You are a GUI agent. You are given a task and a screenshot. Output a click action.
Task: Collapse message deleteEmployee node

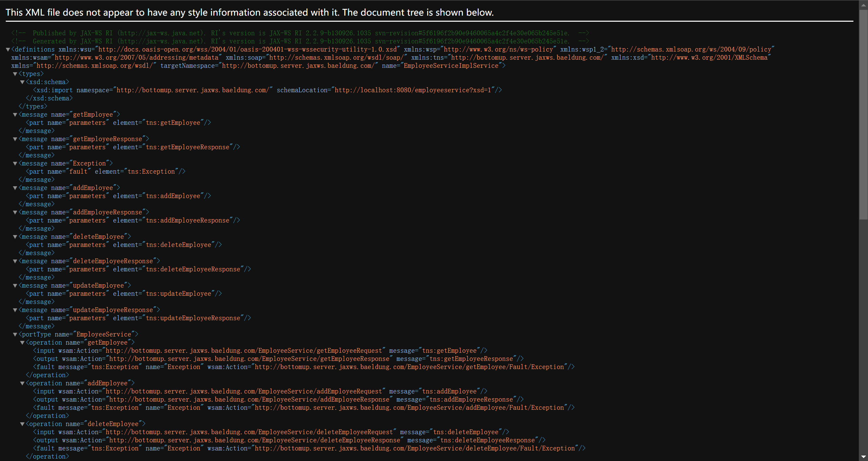pos(15,237)
